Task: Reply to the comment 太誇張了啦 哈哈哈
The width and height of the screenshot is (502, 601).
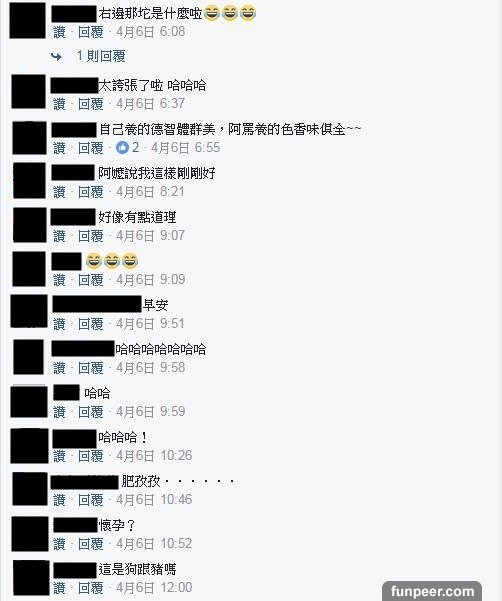Action: click(91, 104)
